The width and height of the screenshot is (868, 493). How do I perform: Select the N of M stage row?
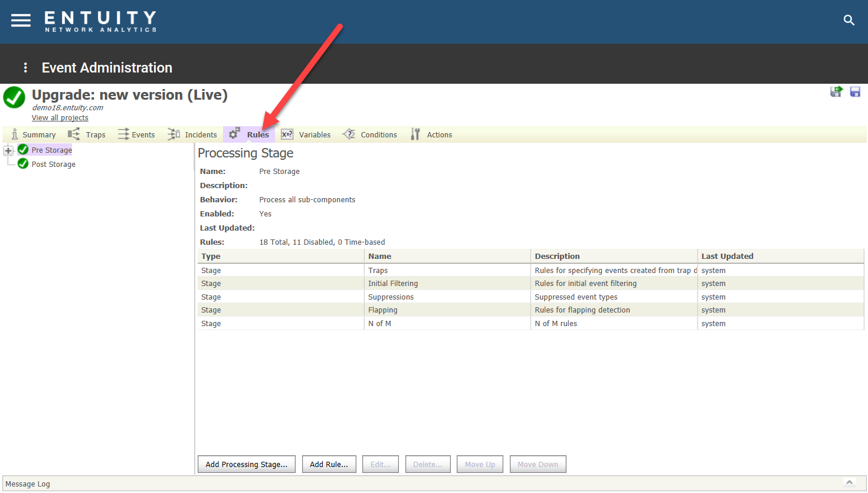531,324
